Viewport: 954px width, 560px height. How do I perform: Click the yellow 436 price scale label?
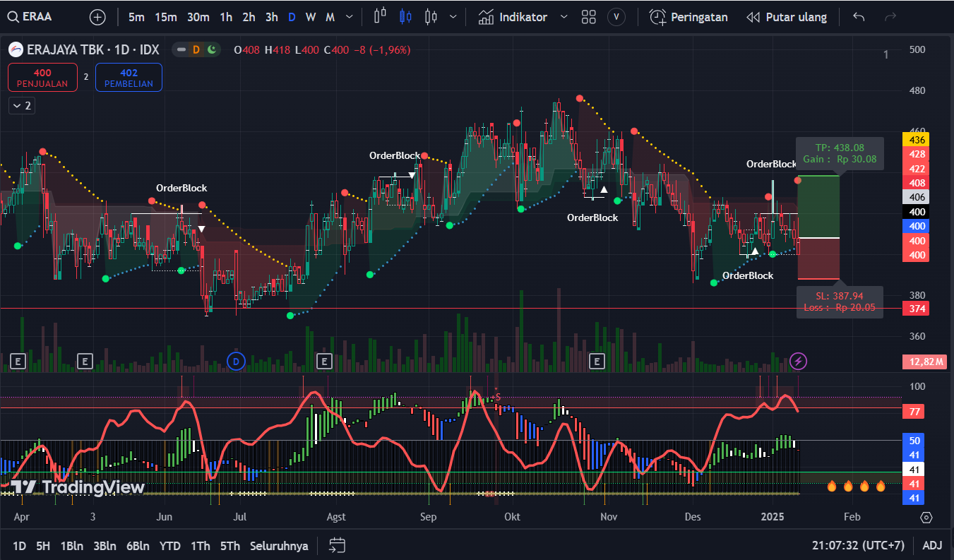(916, 140)
